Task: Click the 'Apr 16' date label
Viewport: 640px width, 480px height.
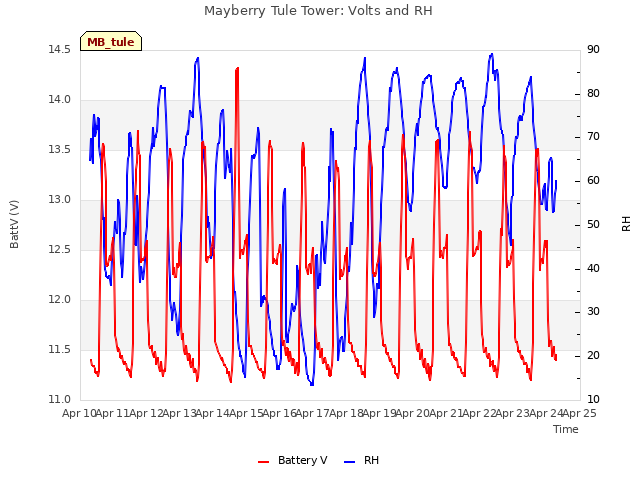Action: (x=279, y=413)
